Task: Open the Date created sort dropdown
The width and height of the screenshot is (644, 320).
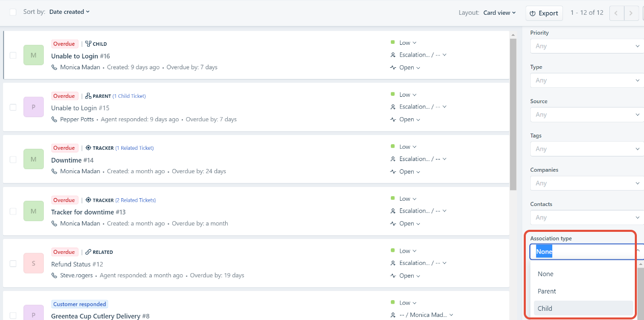Action: [x=69, y=12]
